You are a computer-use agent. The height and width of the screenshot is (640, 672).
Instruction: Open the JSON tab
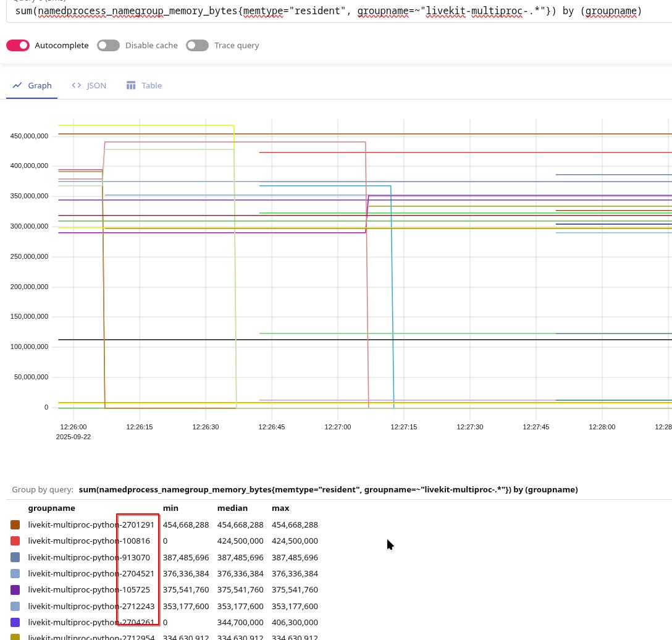89,85
